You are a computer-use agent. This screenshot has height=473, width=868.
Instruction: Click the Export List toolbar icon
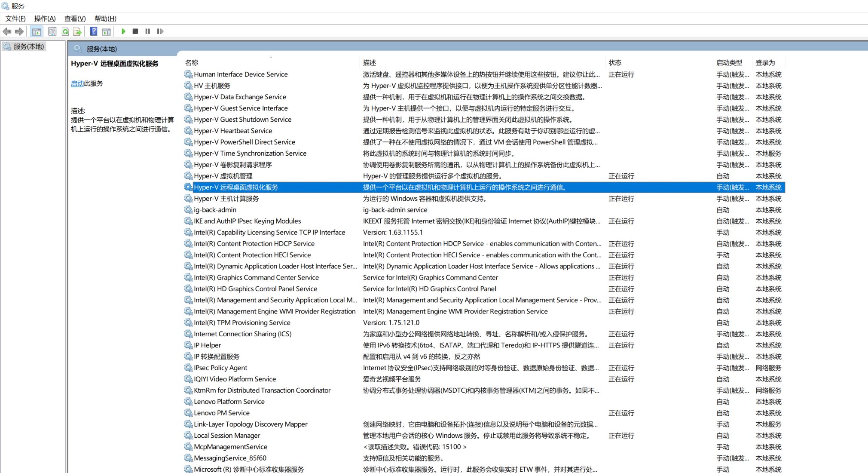pos(77,31)
